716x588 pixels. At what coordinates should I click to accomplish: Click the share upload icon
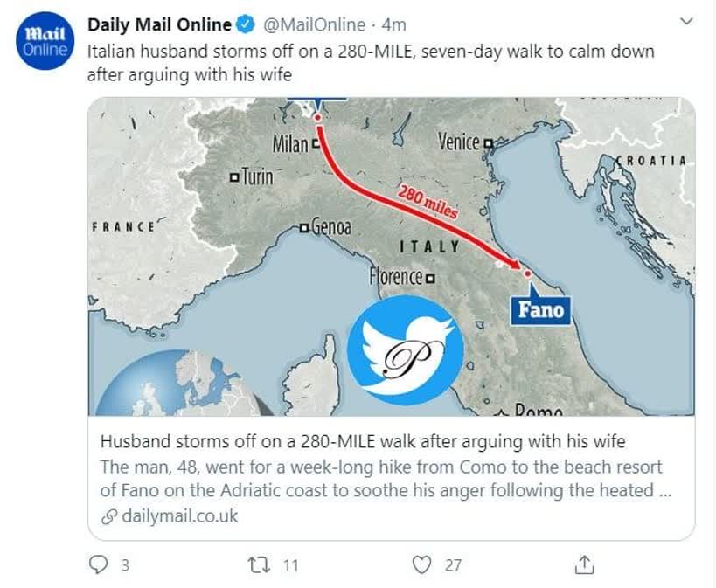(x=584, y=564)
